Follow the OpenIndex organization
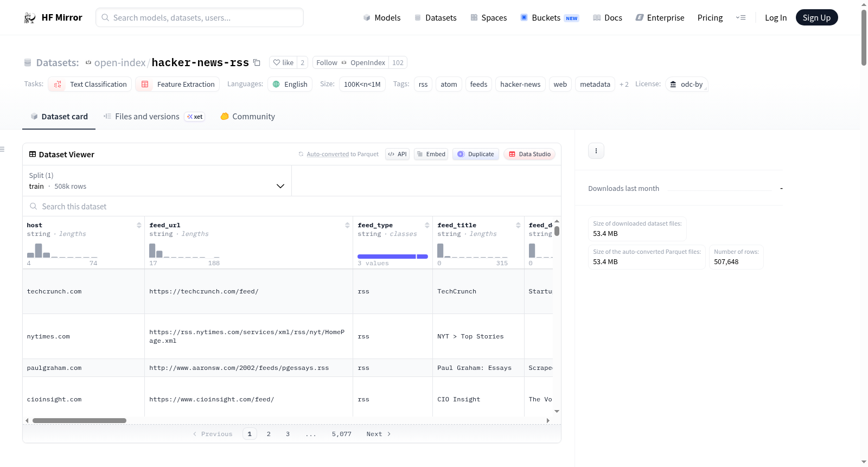Viewport: 868px width, 467px height. [350, 63]
